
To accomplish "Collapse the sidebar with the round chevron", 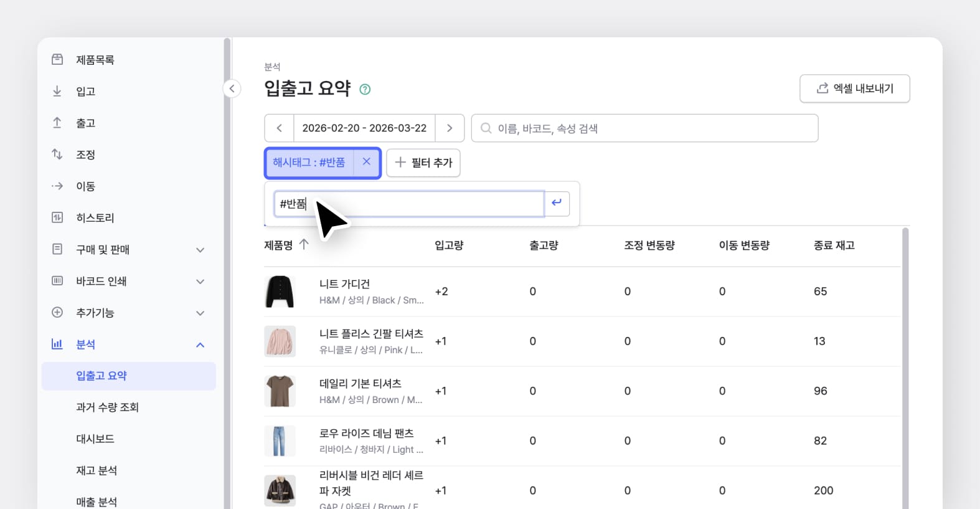I will coord(232,88).
